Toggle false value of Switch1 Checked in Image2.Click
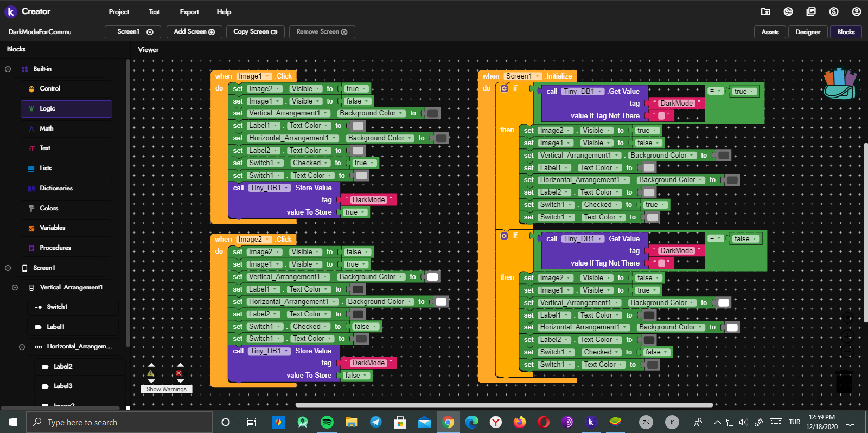This screenshot has width=868, height=433. 364,327
